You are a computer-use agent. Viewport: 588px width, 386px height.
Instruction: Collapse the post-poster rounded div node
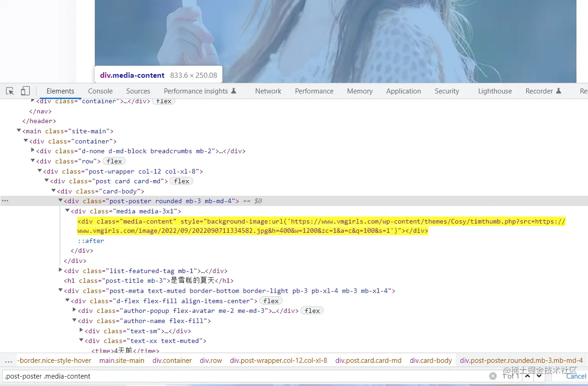61,201
